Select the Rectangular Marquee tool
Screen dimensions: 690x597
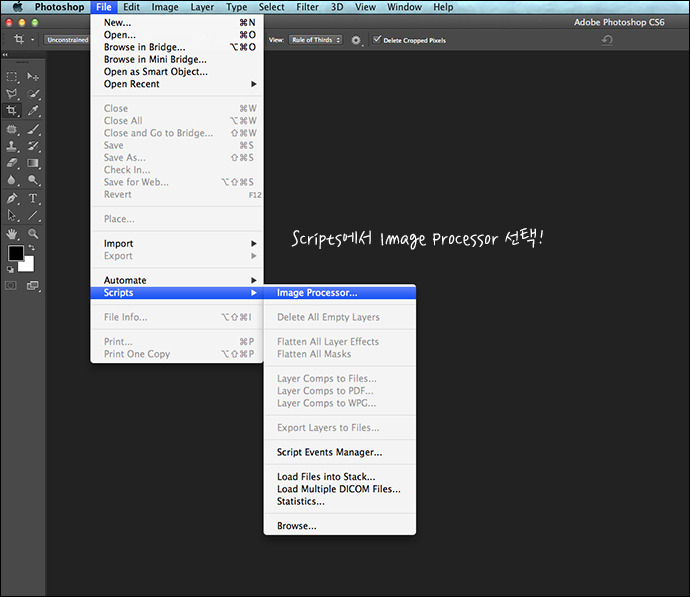click(x=12, y=77)
